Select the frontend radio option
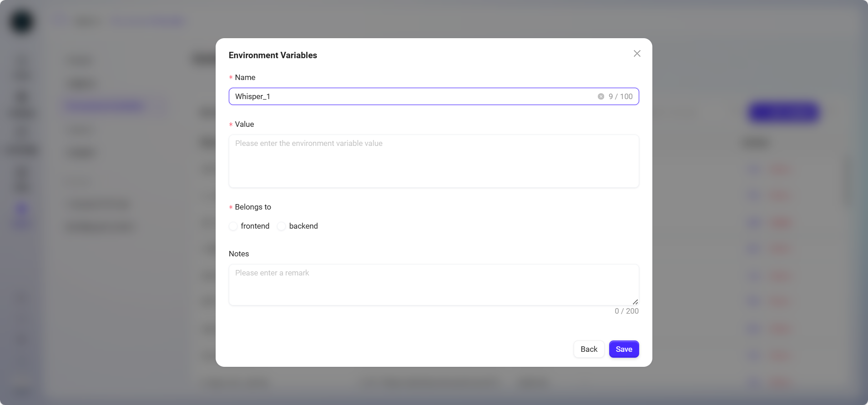The image size is (868, 405). coord(233,226)
